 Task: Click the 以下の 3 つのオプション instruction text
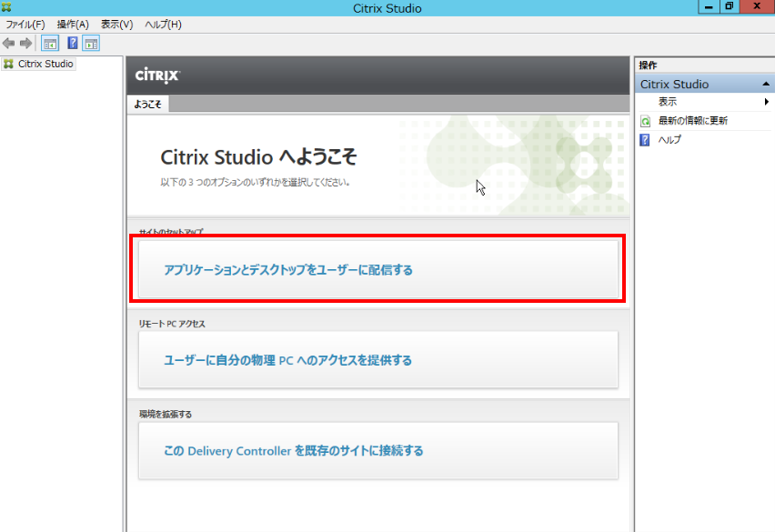(x=256, y=182)
